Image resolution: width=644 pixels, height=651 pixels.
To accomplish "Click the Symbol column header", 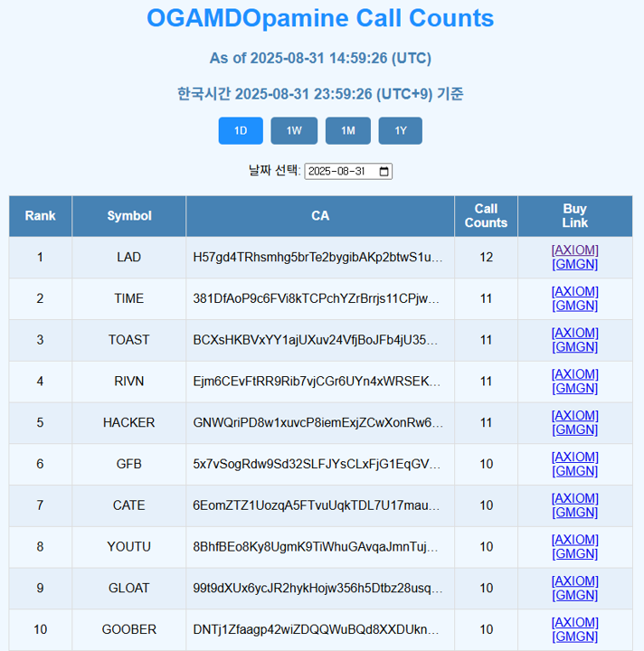I will pyautogui.click(x=129, y=216).
